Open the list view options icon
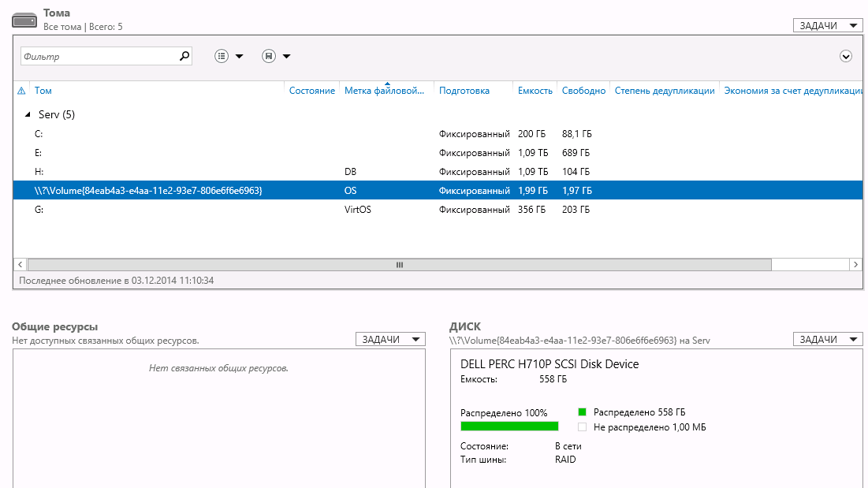This screenshot has width=868, height=488. (222, 56)
